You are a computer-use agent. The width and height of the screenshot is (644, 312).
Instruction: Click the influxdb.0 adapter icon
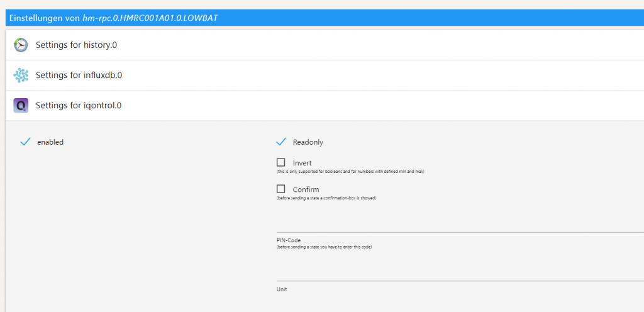[21, 75]
